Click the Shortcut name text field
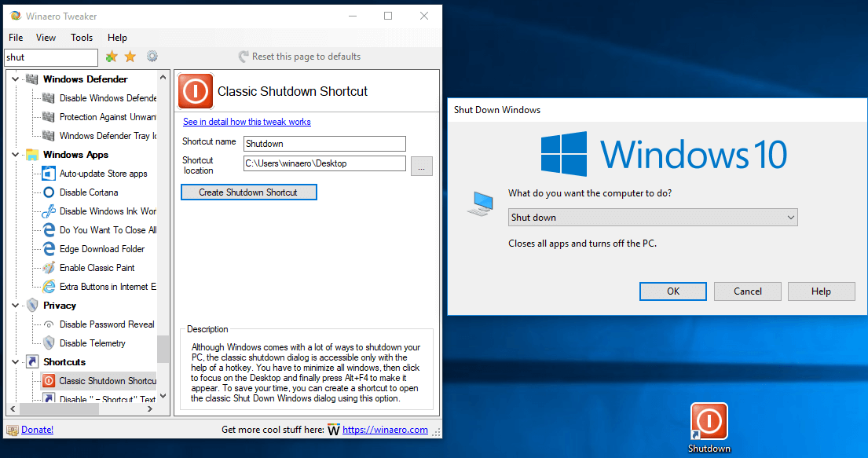868x458 pixels. pos(324,144)
